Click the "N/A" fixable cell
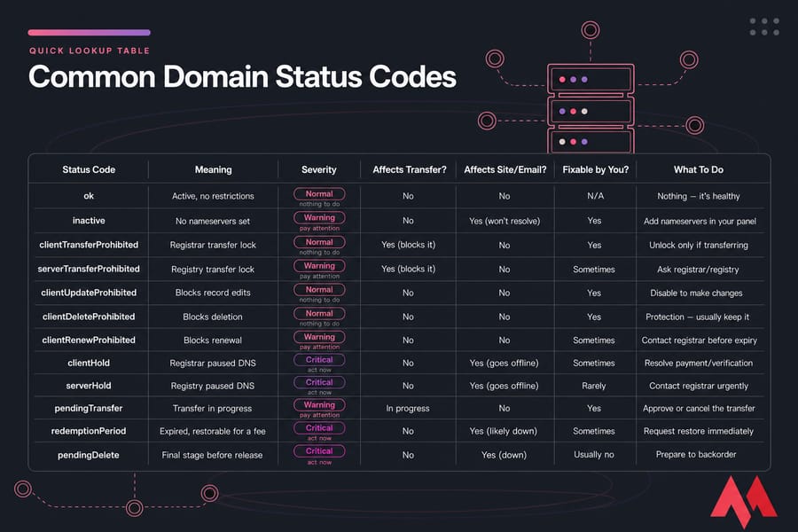798x532 pixels. tap(595, 196)
